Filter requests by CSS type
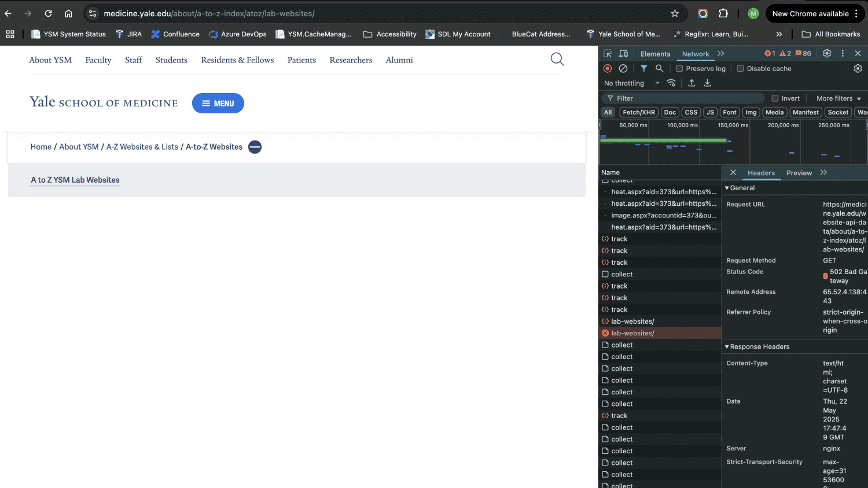Image resolution: width=868 pixels, height=488 pixels. coord(691,112)
